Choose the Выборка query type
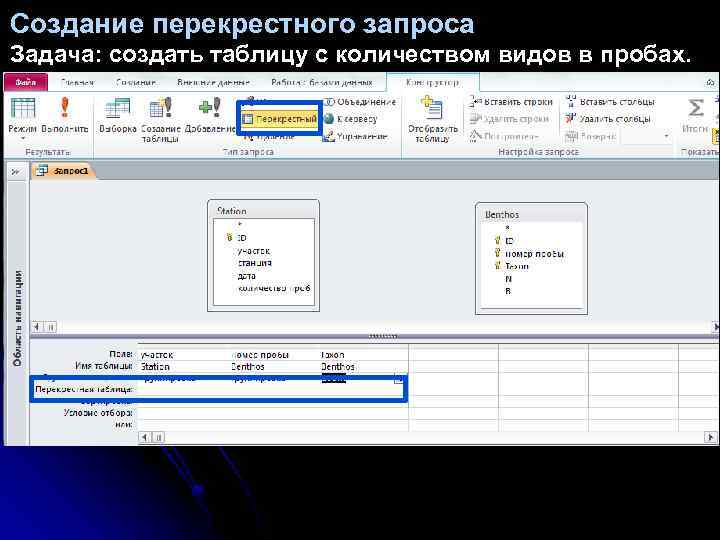Screen dimensions: 720x540 [118, 115]
